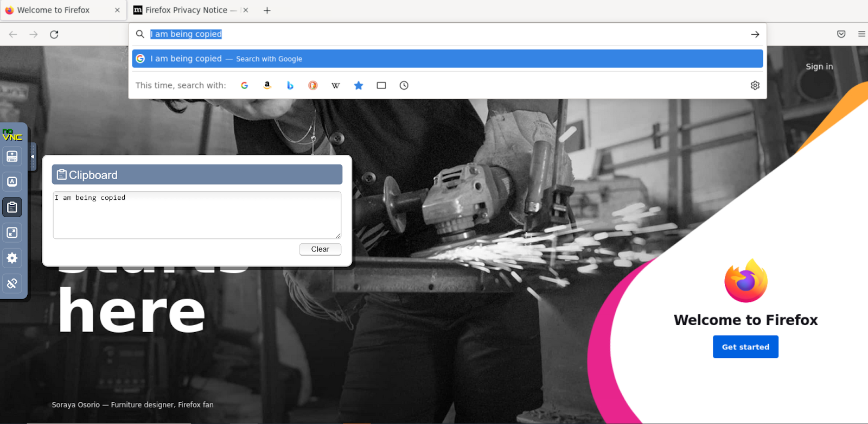Open the noVNC settings gear panel
868x424 pixels.
click(12, 258)
